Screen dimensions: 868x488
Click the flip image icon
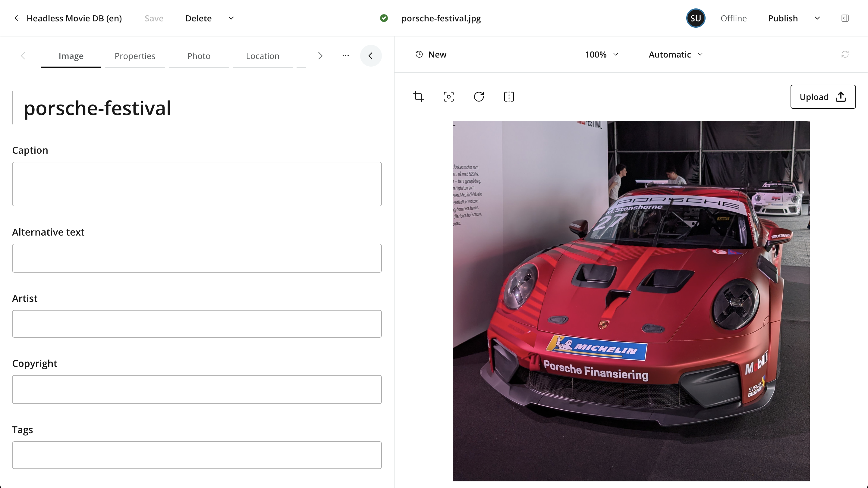click(x=509, y=97)
